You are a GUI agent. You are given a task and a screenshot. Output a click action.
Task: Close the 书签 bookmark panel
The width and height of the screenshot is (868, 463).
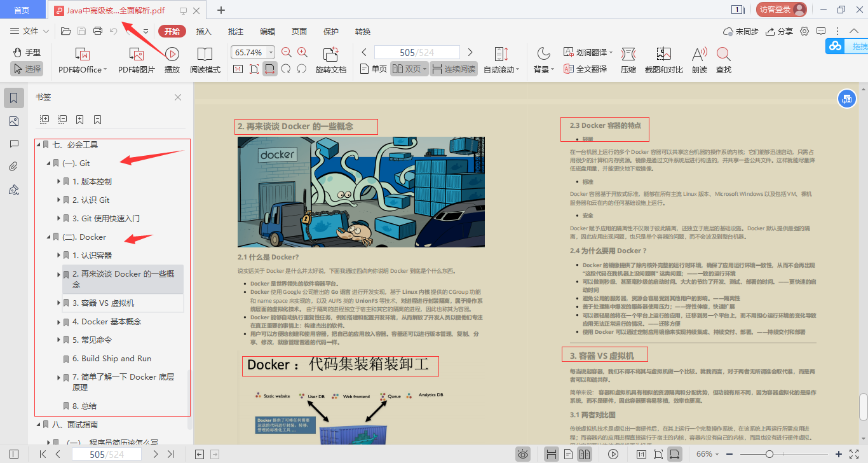point(178,97)
